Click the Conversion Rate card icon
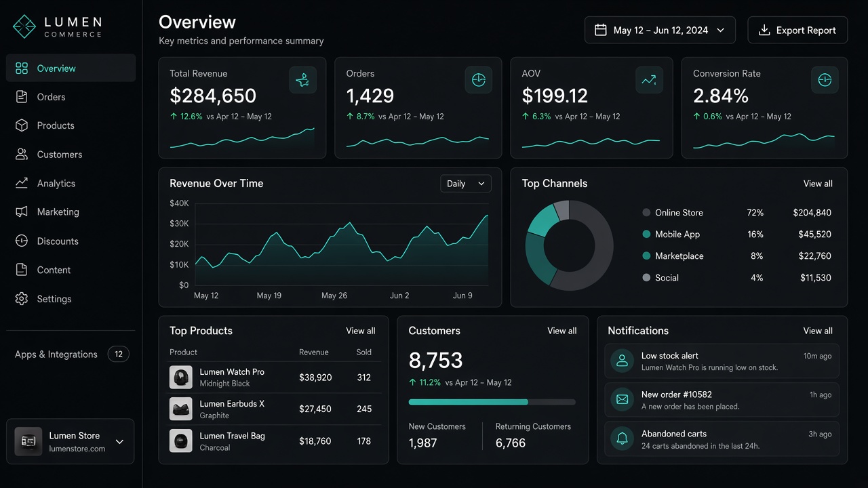The height and width of the screenshot is (488, 868). [825, 80]
